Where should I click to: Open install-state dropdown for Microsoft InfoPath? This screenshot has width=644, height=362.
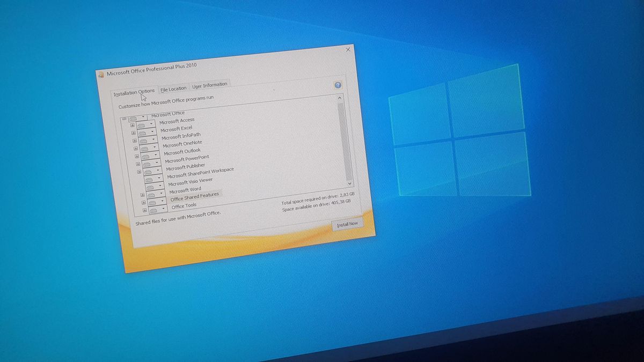[x=148, y=140]
